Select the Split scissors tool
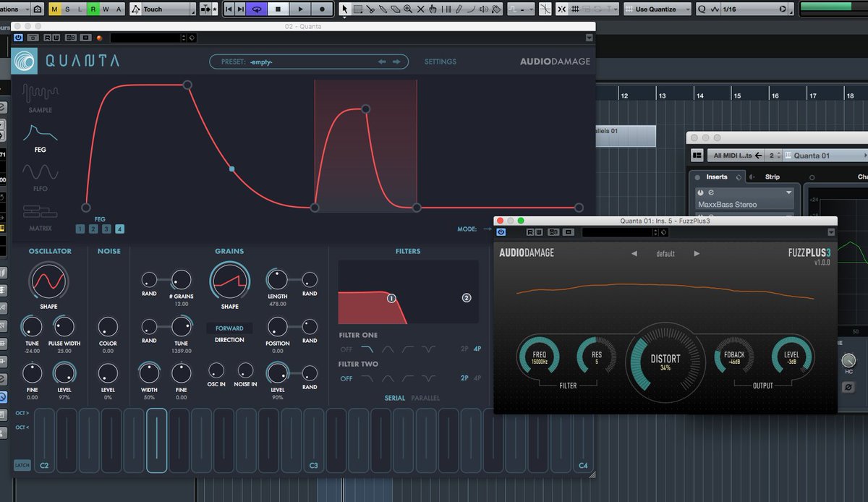This screenshot has width=868, height=502. (x=370, y=9)
